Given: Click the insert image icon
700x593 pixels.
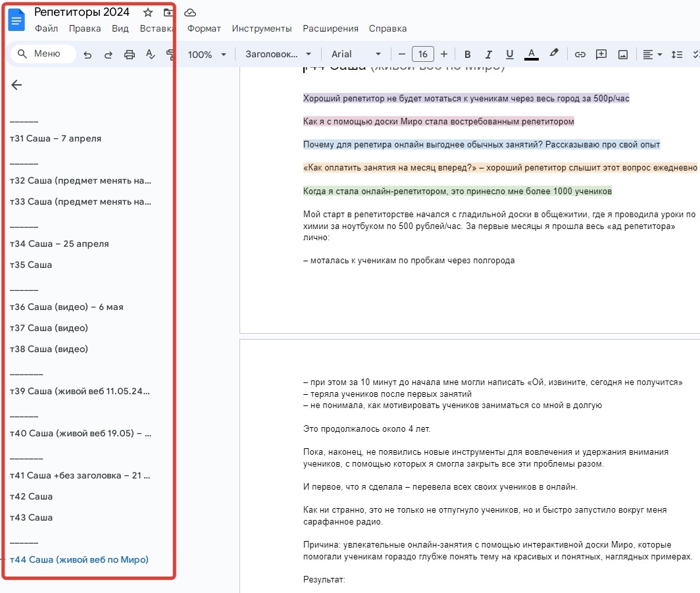Looking at the screenshot, I should pos(623,55).
